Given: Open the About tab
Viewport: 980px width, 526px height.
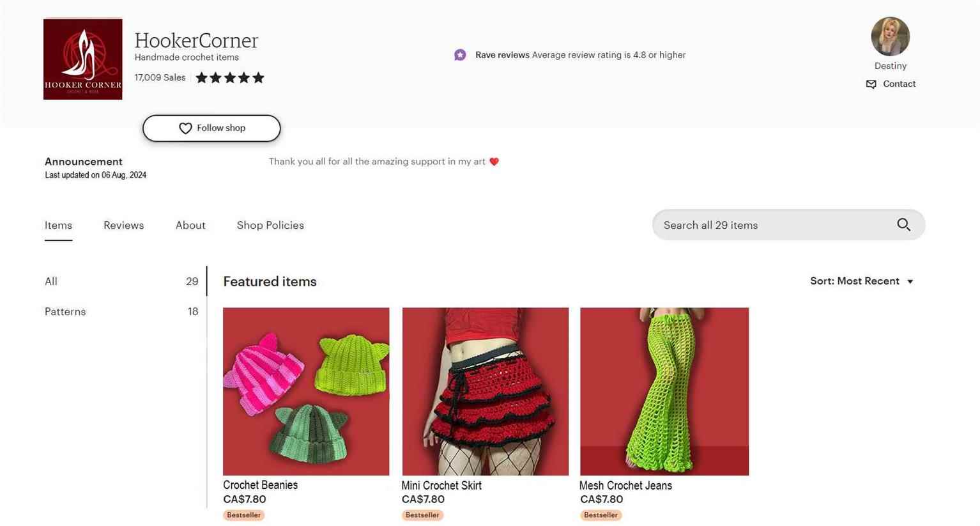Looking at the screenshot, I should point(190,226).
